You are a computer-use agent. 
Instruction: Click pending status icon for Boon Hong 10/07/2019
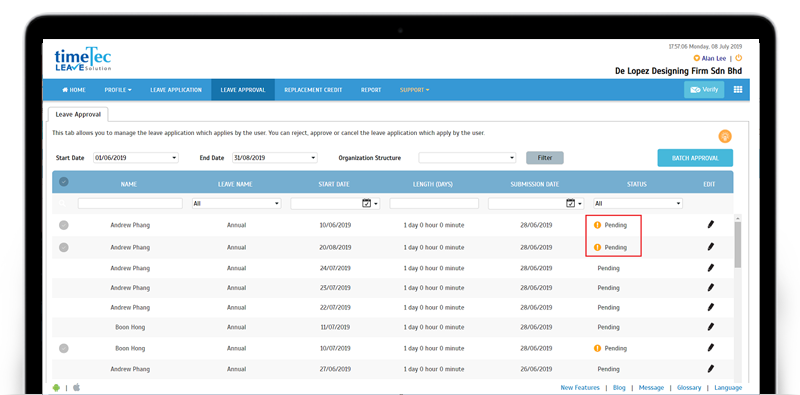click(x=597, y=348)
